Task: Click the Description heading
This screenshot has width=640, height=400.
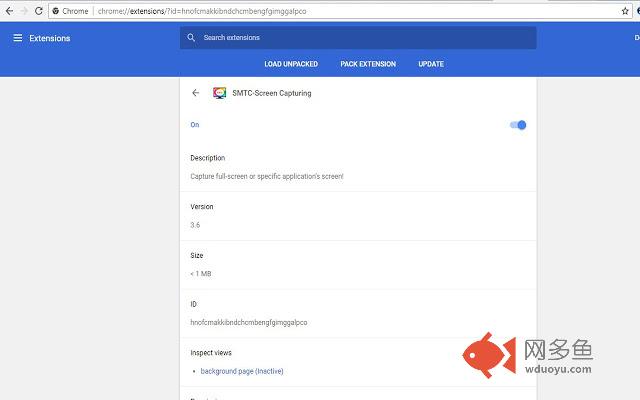Action: click(x=208, y=158)
